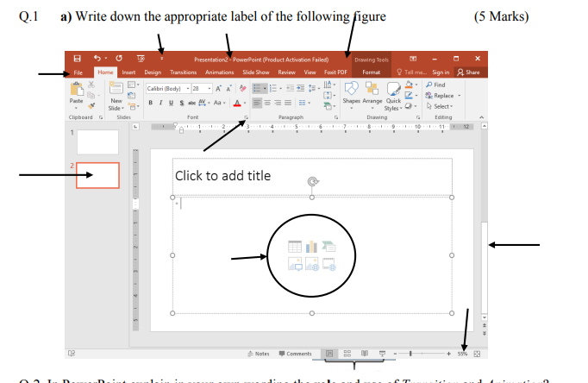The width and height of the screenshot is (588, 383).
Task: Click the New Slide button
Action: [116, 96]
